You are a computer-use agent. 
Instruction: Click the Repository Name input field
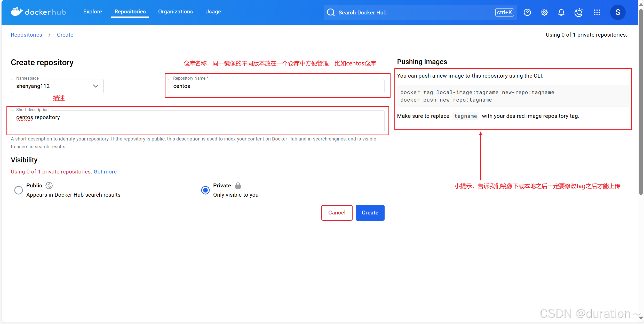(x=276, y=86)
